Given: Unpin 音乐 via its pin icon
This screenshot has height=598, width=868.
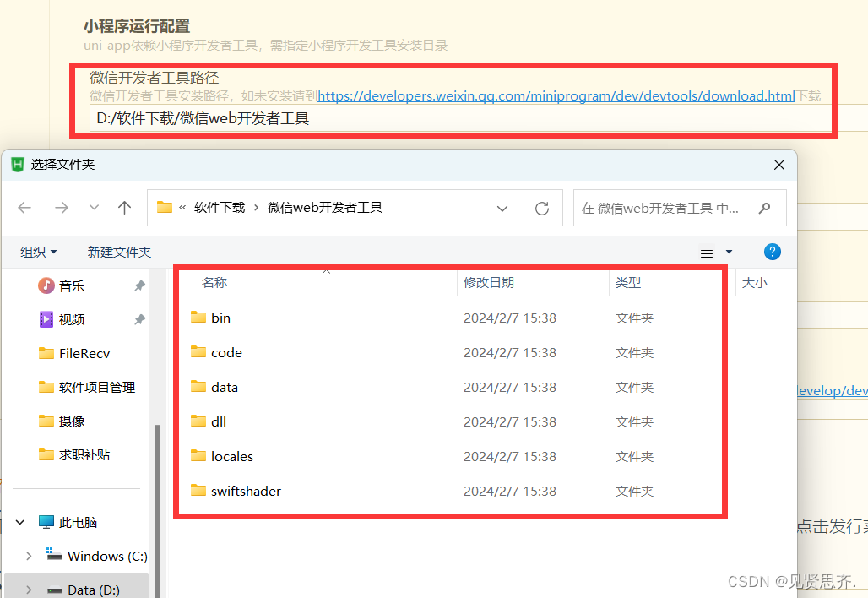Looking at the screenshot, I should click(x=139, y=285).
